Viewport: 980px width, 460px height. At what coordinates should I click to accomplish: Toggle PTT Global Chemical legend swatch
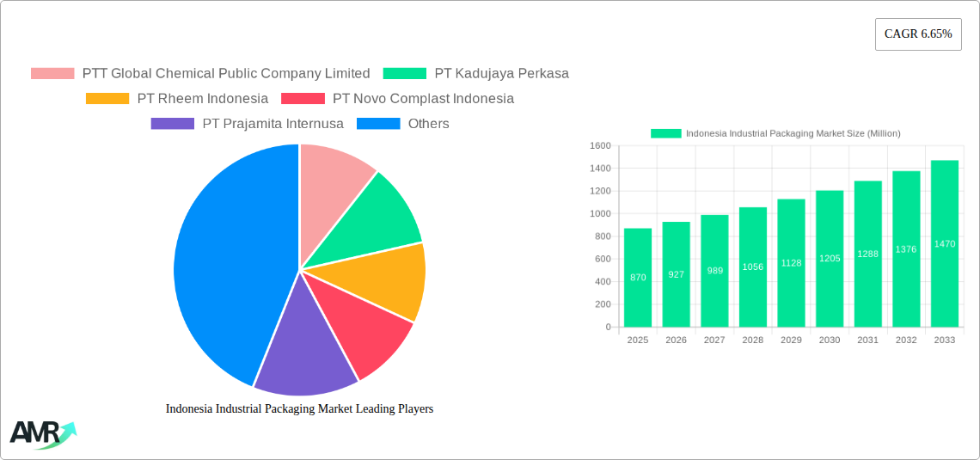[52, 74]
